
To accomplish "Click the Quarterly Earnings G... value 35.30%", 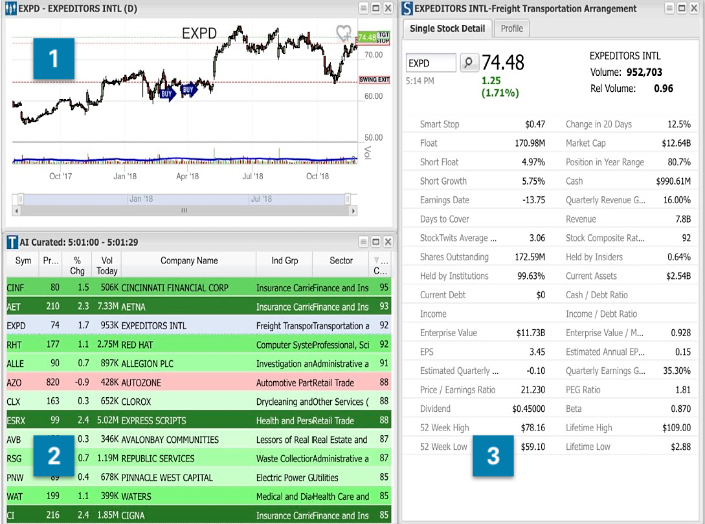I will point(677,371).
